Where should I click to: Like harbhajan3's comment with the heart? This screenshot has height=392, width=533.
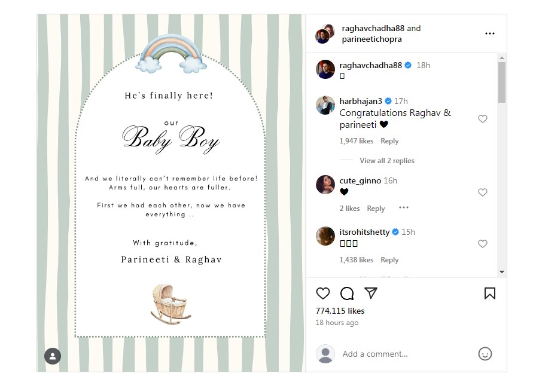(x=482, y=119)
